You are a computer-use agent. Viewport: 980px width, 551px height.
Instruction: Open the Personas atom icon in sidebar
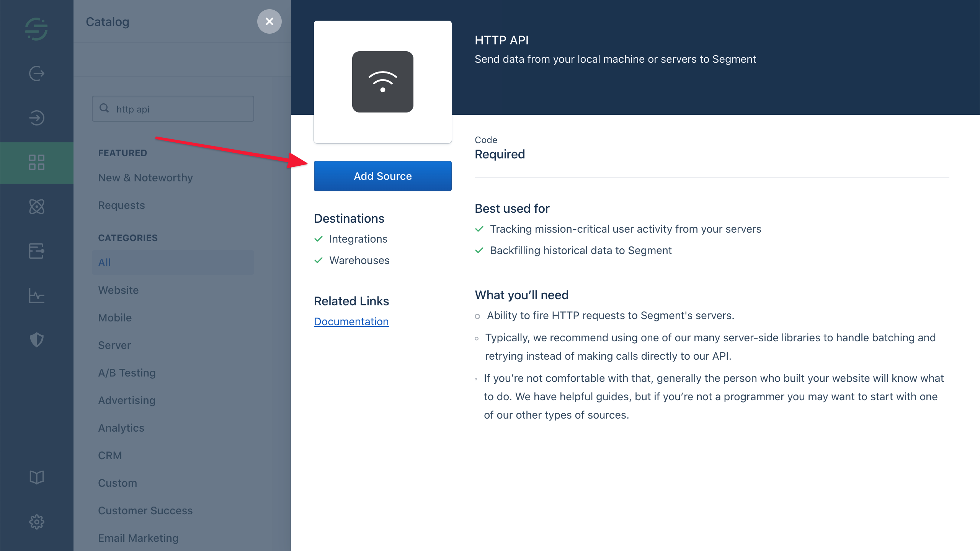tap(37, 207)
